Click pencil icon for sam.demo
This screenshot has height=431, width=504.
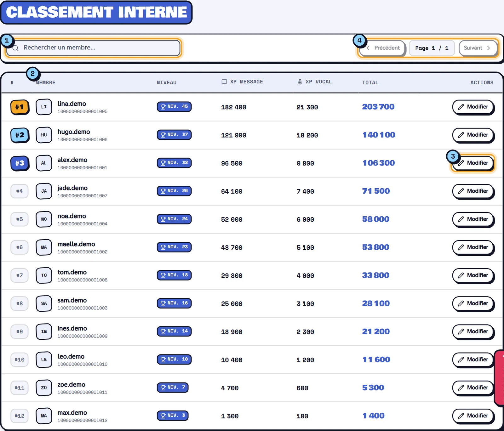click(x=461, y=303)
